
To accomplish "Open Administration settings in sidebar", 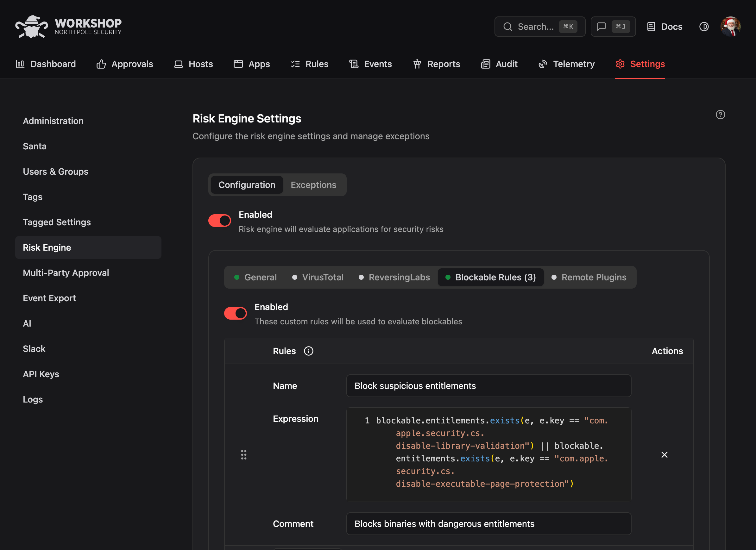I will (88, 121).
